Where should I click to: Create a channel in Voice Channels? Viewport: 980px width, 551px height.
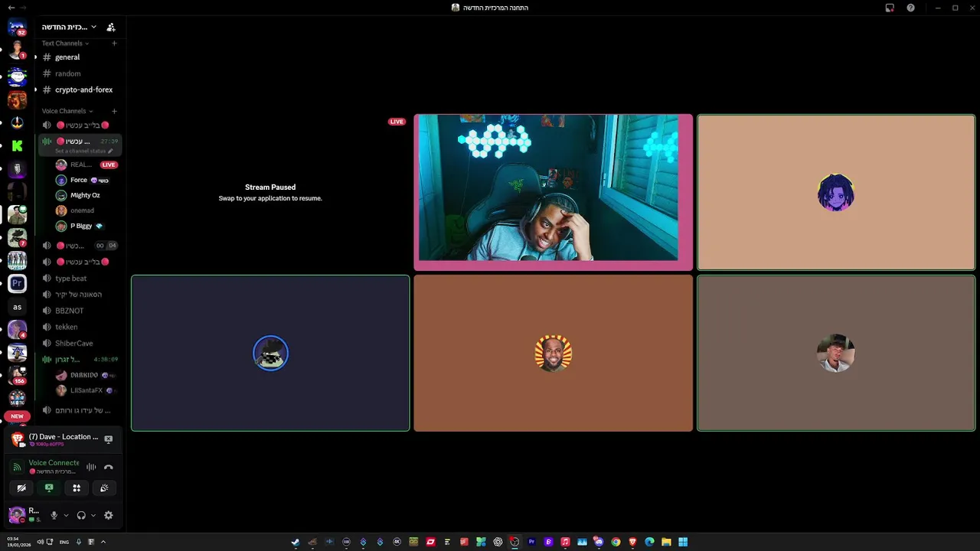(114, 111)
